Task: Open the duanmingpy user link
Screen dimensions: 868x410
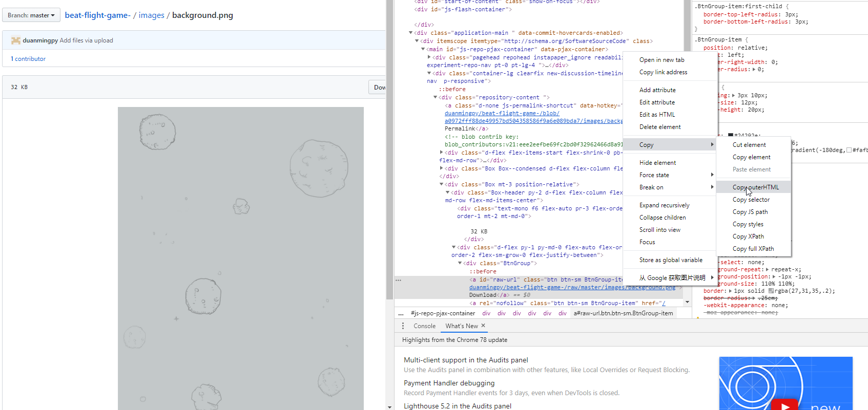Action: (x=40, y=40)
